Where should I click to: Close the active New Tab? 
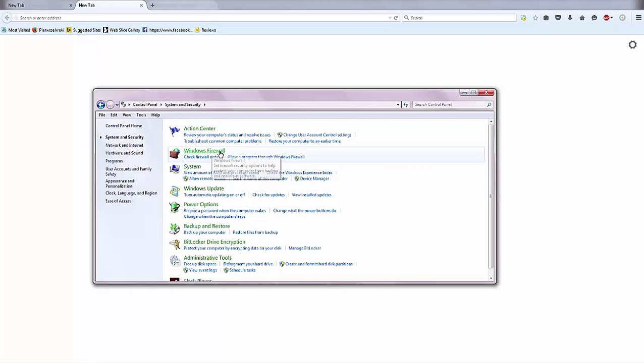(141, 5)
